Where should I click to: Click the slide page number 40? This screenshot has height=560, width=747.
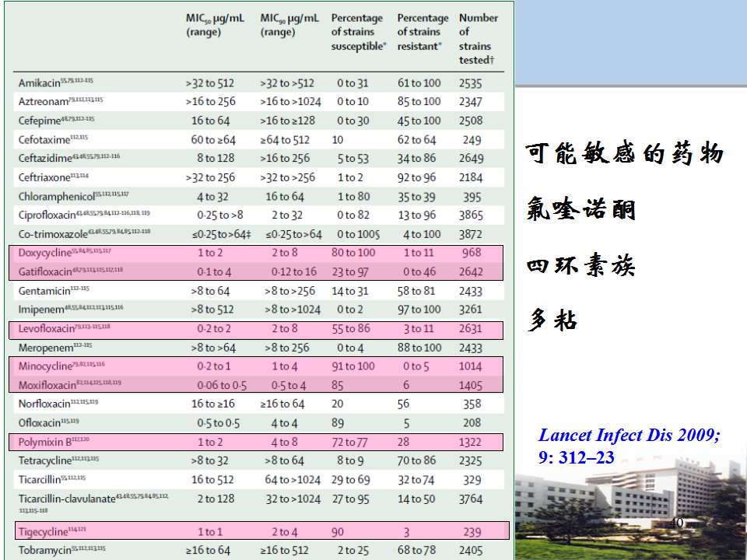(676, 523)
